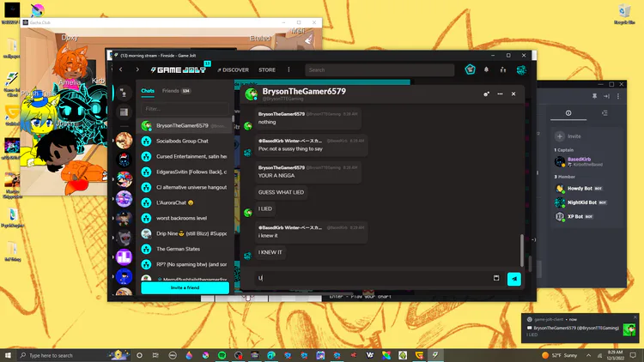Open the RP? (No spaming btw) chat
This screenshot has width=644, height=362.
click(184, 264)
